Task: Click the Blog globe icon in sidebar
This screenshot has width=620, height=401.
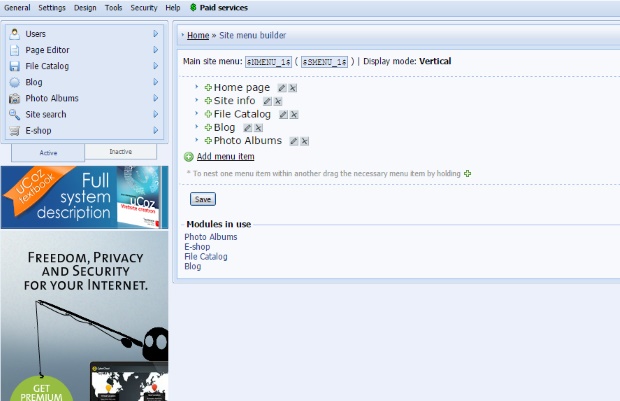Action: coord(15,82)
